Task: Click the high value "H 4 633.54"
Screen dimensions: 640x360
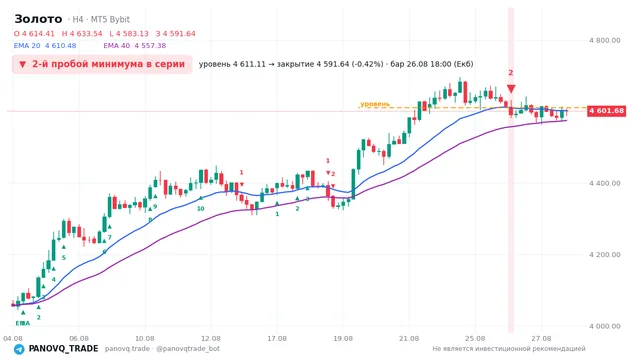Action: pos(82,34)
